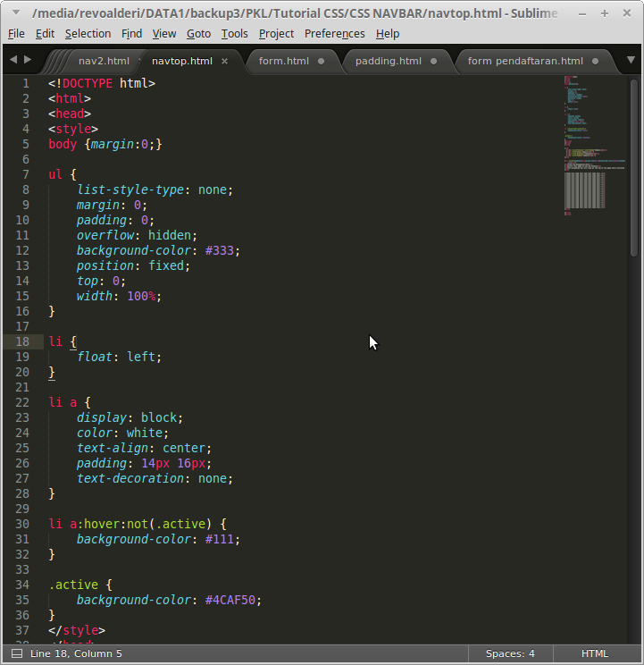
Task: Click unsaved dot on form.html tab
Action: coord(322,61)
